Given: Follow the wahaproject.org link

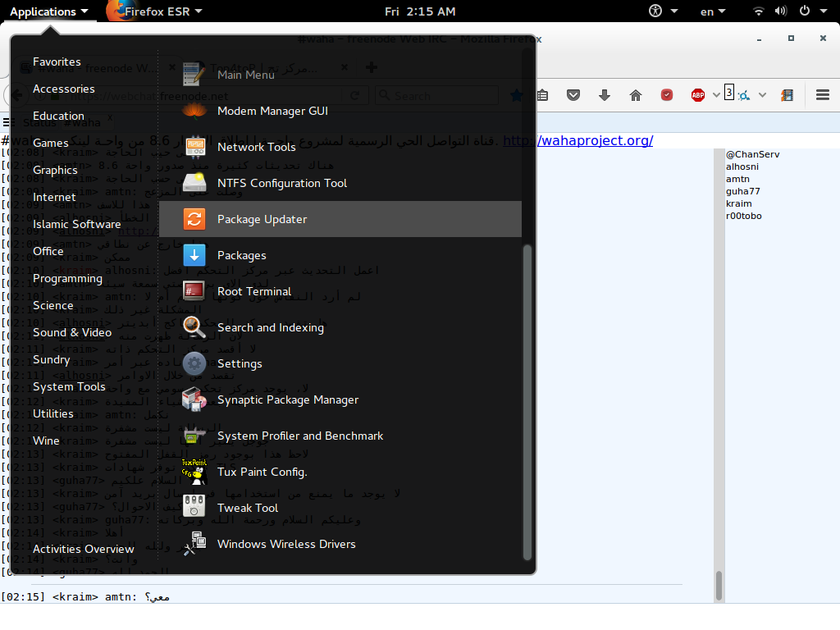Looking at the screenshot, I should (x=577, y=140).
